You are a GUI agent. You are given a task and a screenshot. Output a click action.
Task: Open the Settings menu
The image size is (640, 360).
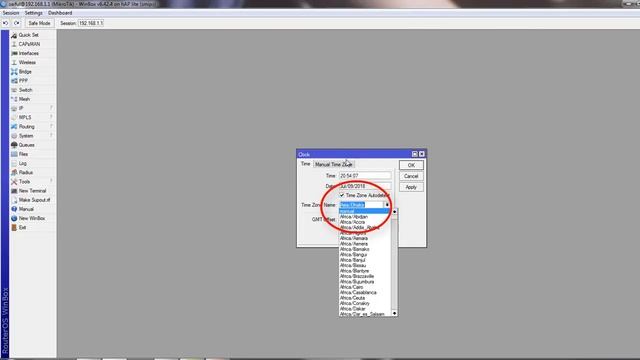pyautogui.click(x=33, y=13)
